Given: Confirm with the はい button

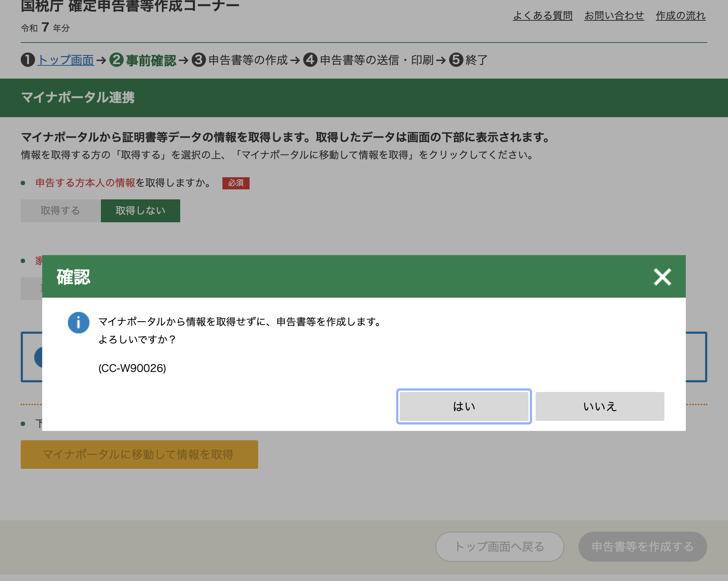Looking at the screenshot, I should (x=464, y=406).
